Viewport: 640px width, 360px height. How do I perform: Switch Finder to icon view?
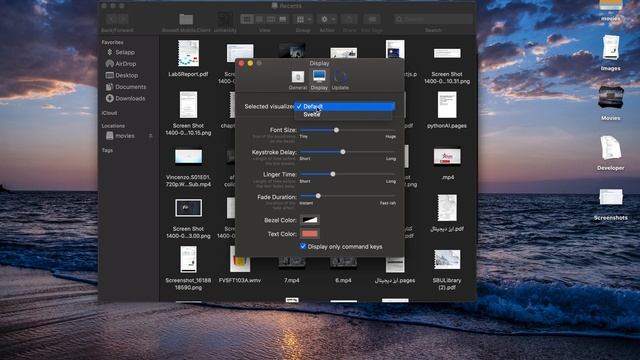[x=247, y=19]
